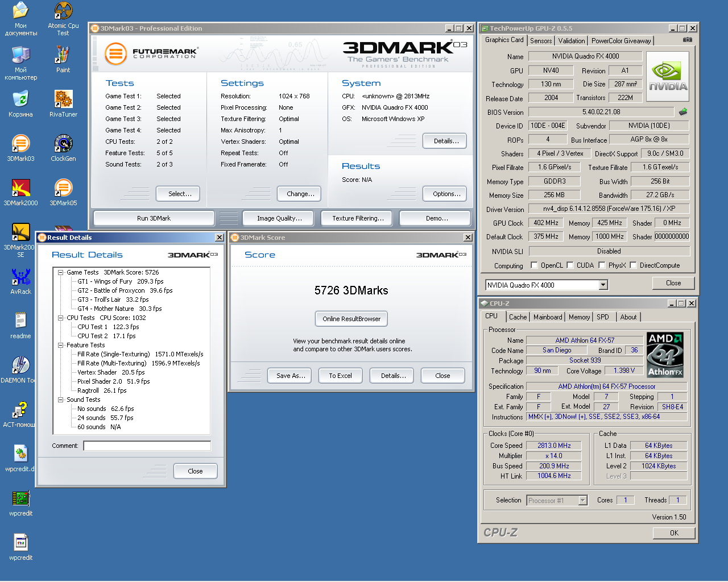Collapse the Sound Tests tree node
The image size is (728, 582).
pos(60,400)
